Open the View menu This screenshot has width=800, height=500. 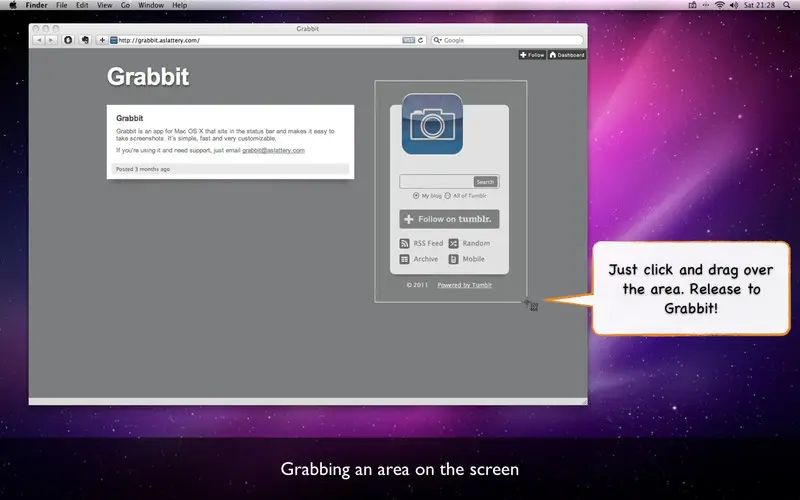point(105,5)
